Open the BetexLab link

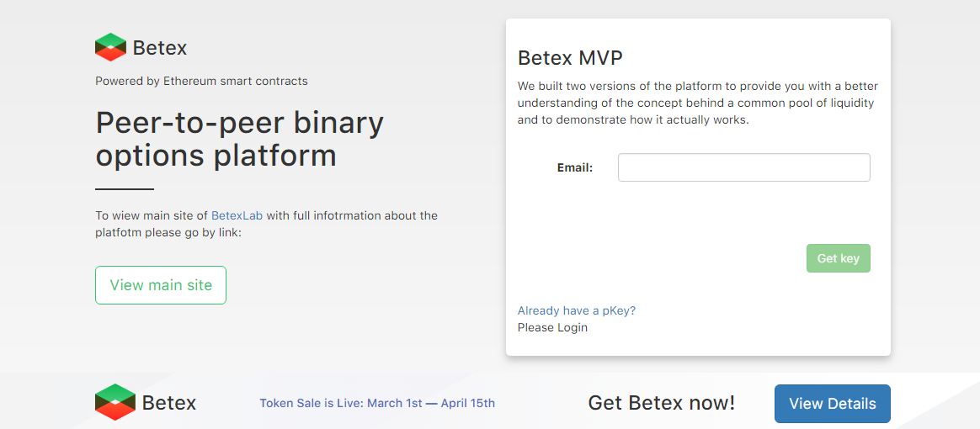[x=237, y=216]
